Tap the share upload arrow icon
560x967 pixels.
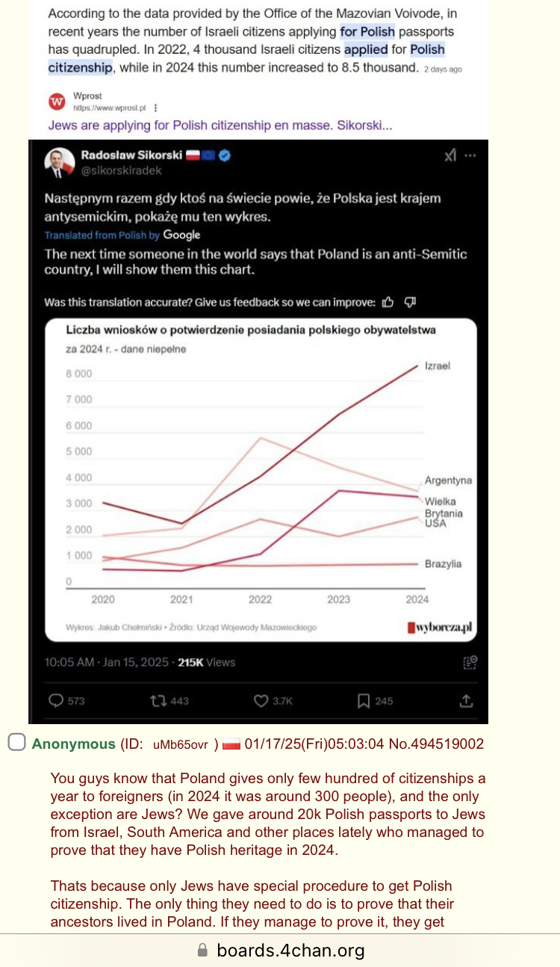466,701
